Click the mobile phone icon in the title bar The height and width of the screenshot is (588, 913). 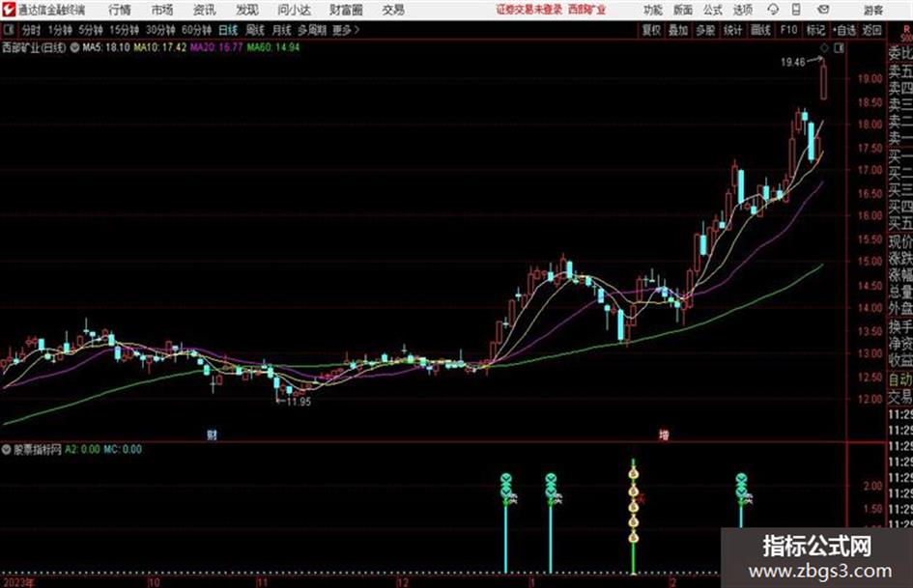796,10
